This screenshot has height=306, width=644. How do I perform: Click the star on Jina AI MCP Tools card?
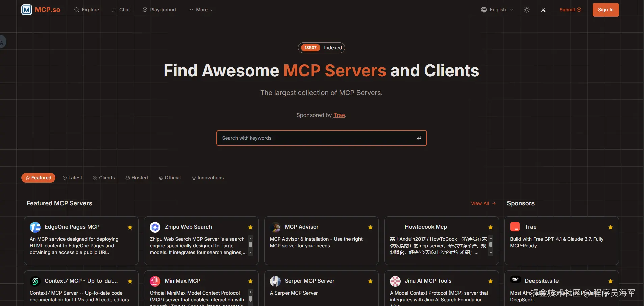(491, 281)
